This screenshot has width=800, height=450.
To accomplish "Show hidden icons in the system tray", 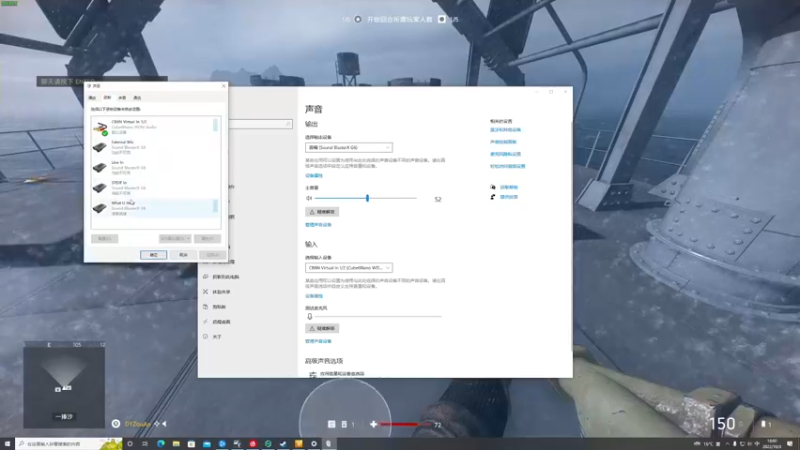I will [728, 444].
